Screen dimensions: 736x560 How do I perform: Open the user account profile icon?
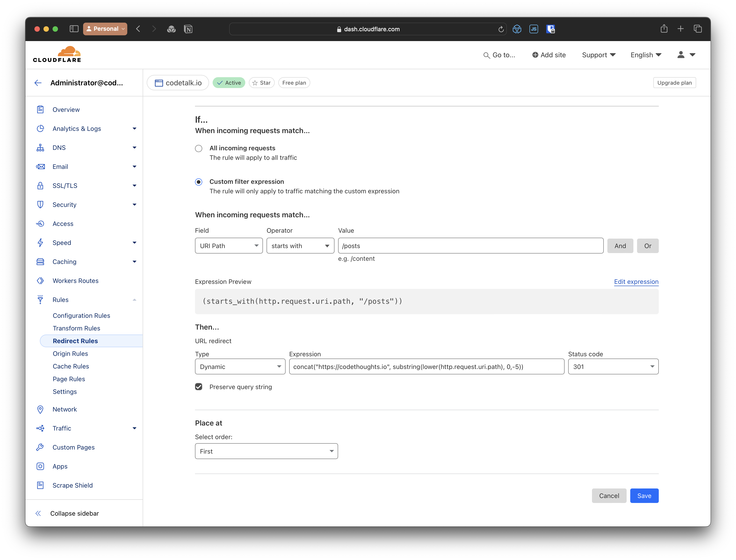pyautogui.click(x=681, y=55)
